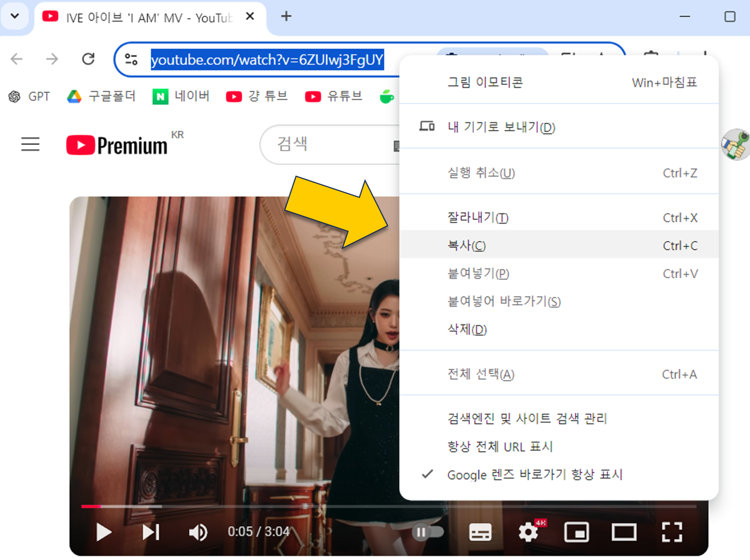The image size is (750, 560).
Task: Go to YouTube Premium home logo
Action: [118, 145]
